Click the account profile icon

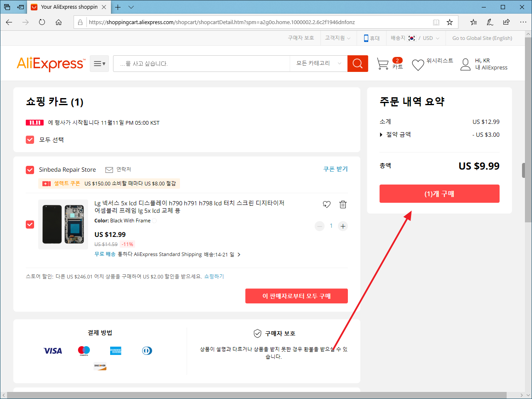[x=465, y=64]
